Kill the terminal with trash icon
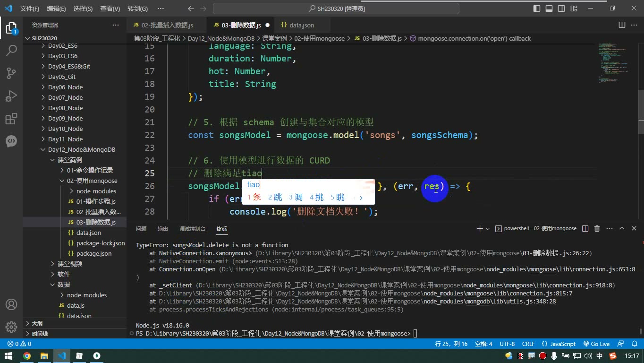644x363 pixels. click(597, 228)
